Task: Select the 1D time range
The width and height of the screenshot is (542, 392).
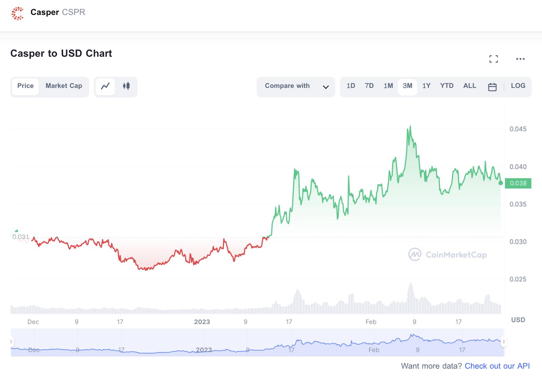Action: (351, 86)
